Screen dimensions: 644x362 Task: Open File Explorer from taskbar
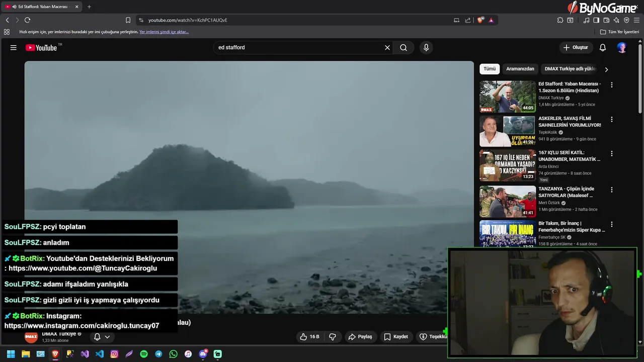(26, 354)
